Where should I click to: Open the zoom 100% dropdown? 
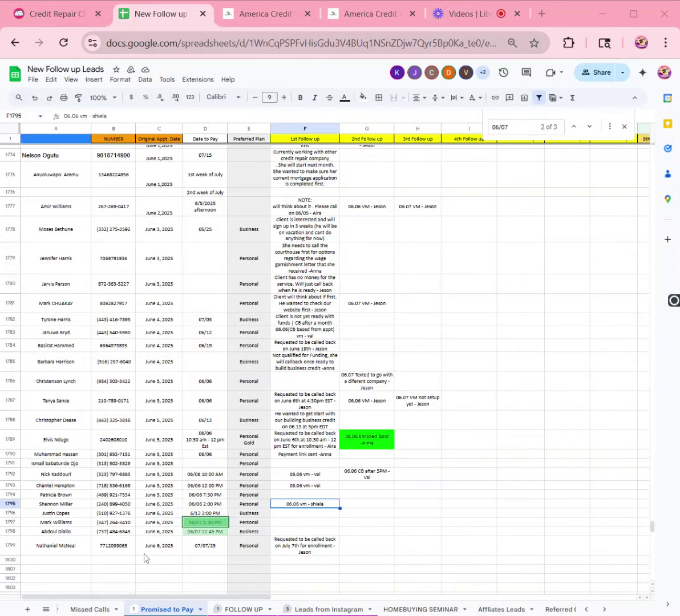pos(103,98)
